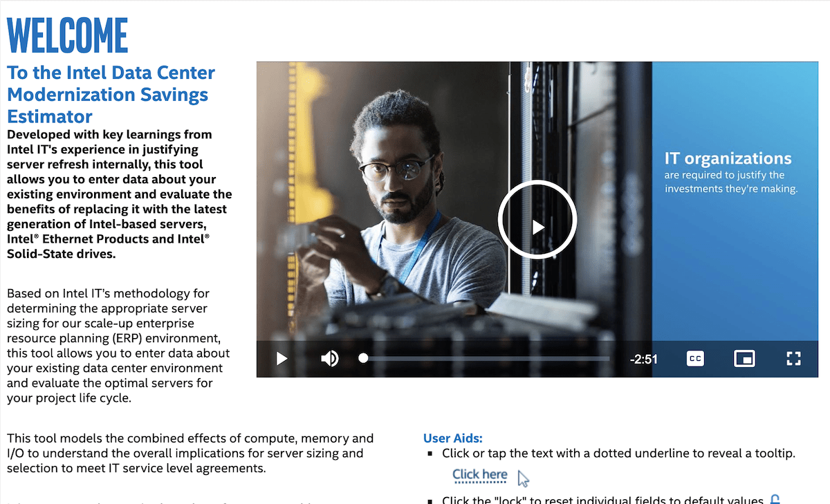The width and height of the screenshot is (830, 504).
Task: Click the playhead dot on the seek bar
Action: click(x=363, y=358)
